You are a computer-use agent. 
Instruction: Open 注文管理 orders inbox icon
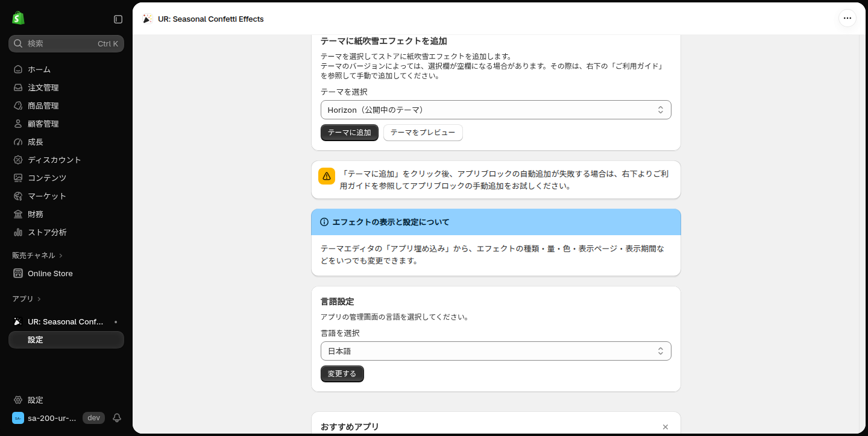18,87
